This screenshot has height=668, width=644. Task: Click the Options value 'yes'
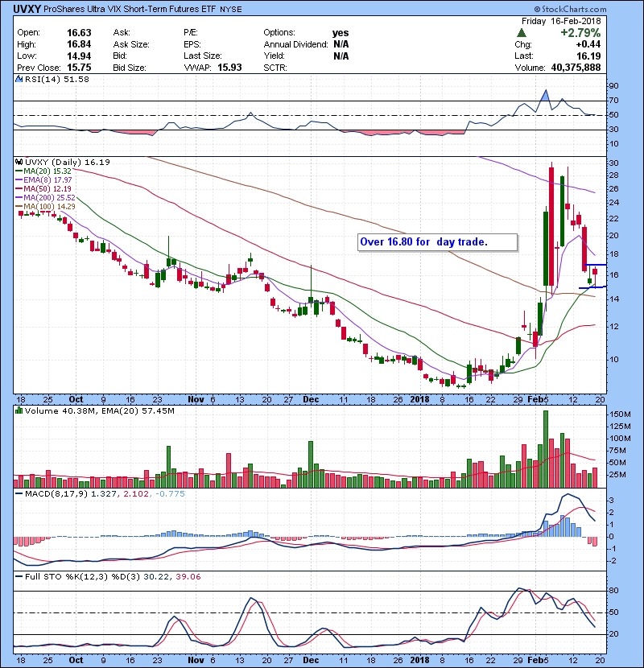[x=341, y=33]
